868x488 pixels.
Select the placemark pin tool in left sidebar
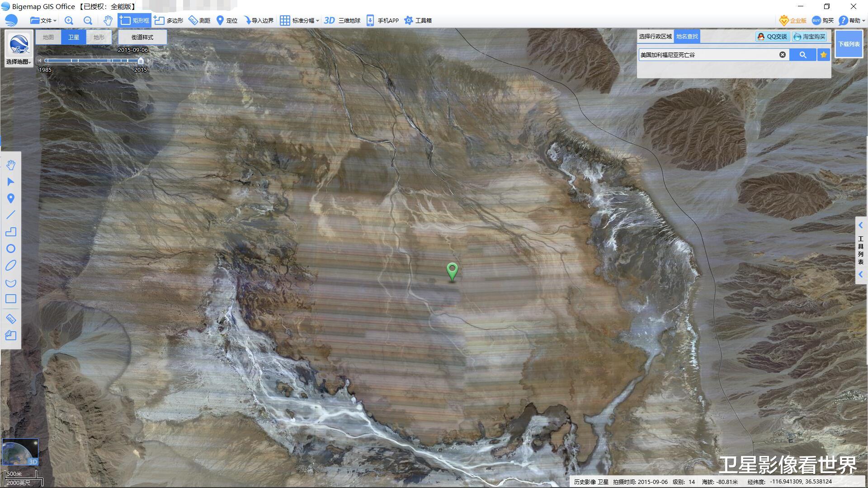pos(11,198)
